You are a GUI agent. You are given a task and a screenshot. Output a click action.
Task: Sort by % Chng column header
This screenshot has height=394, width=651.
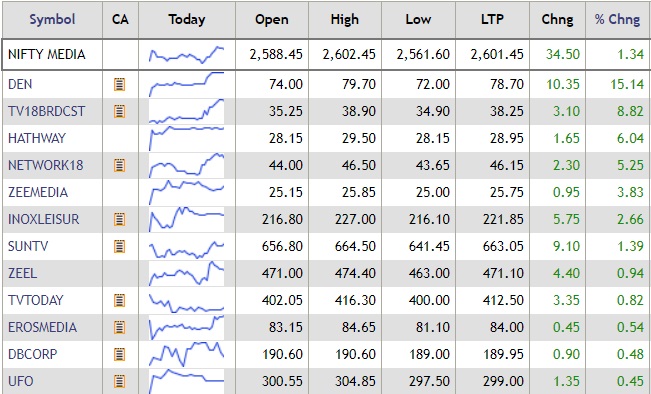click(617, 20)
